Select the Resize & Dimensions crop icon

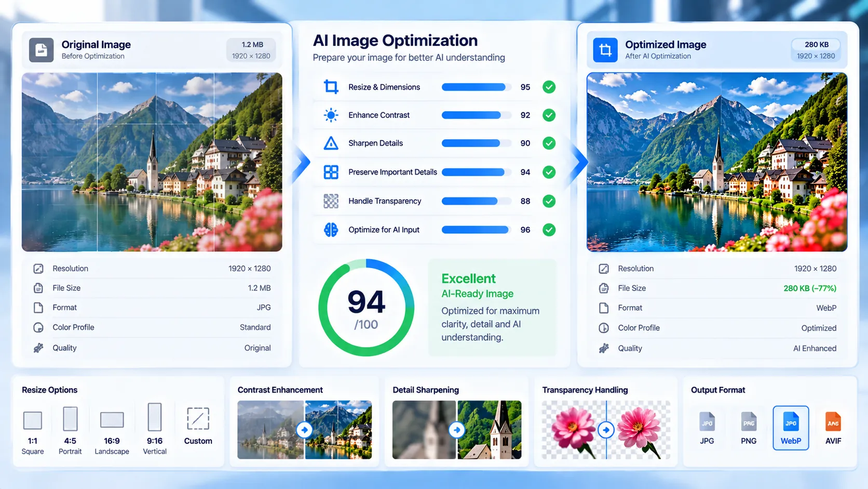pos(331,87)
